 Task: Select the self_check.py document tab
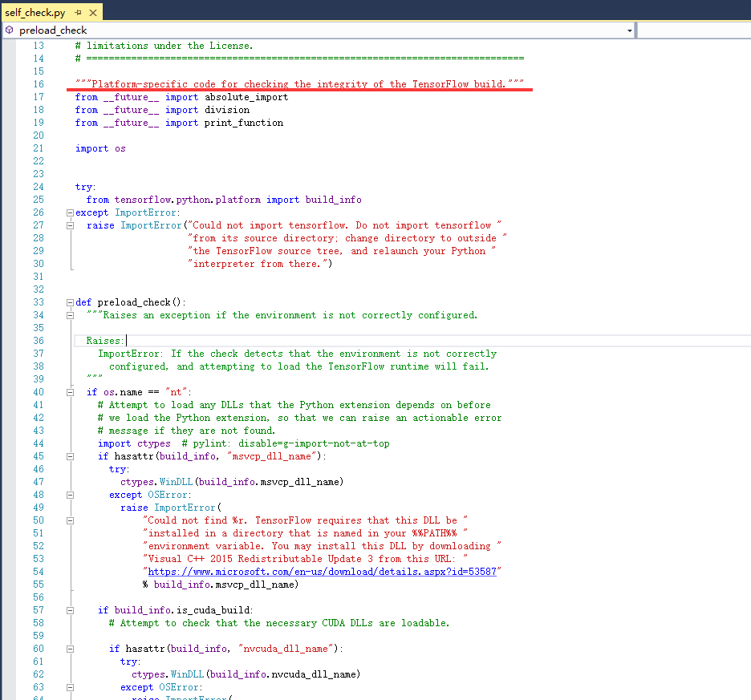pos(35,14)
